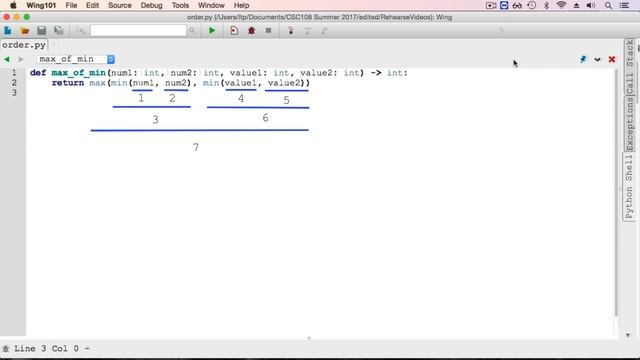Open the Debug menu

coord(151,5)
